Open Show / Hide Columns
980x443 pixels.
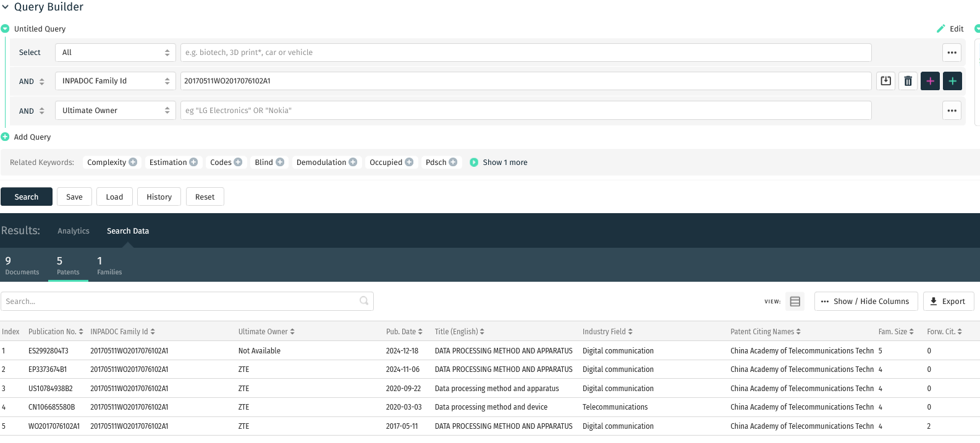[x=866, y=301]
